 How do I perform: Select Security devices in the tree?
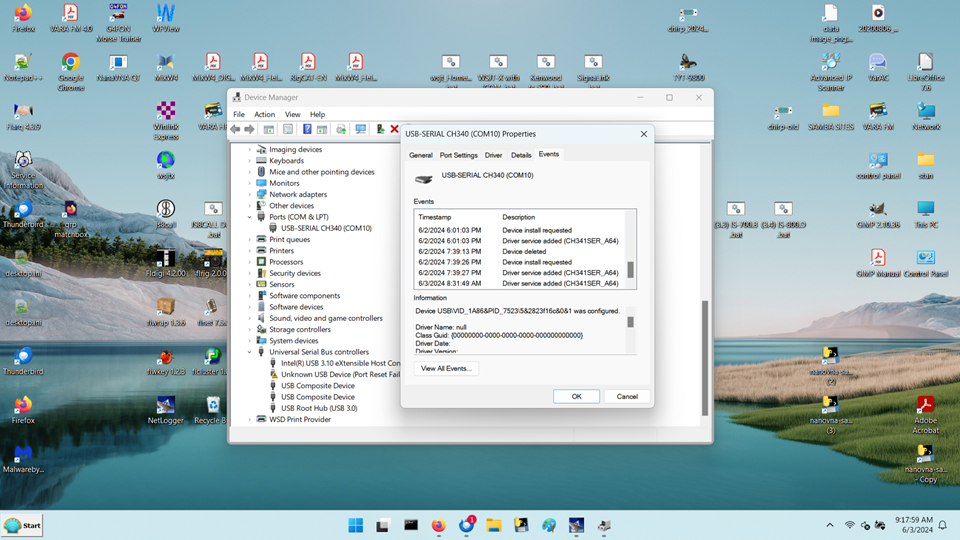pyautogui.click(x=294, y=273)
